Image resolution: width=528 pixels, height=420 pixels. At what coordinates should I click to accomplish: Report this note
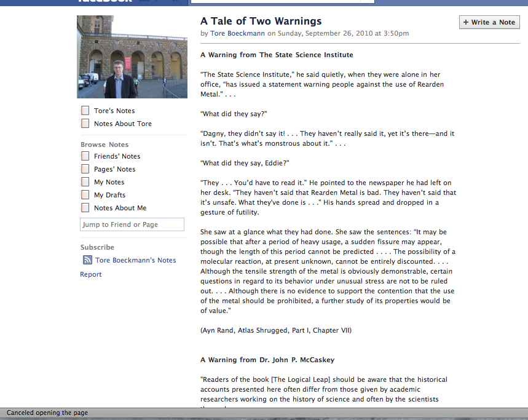[90, 274]
